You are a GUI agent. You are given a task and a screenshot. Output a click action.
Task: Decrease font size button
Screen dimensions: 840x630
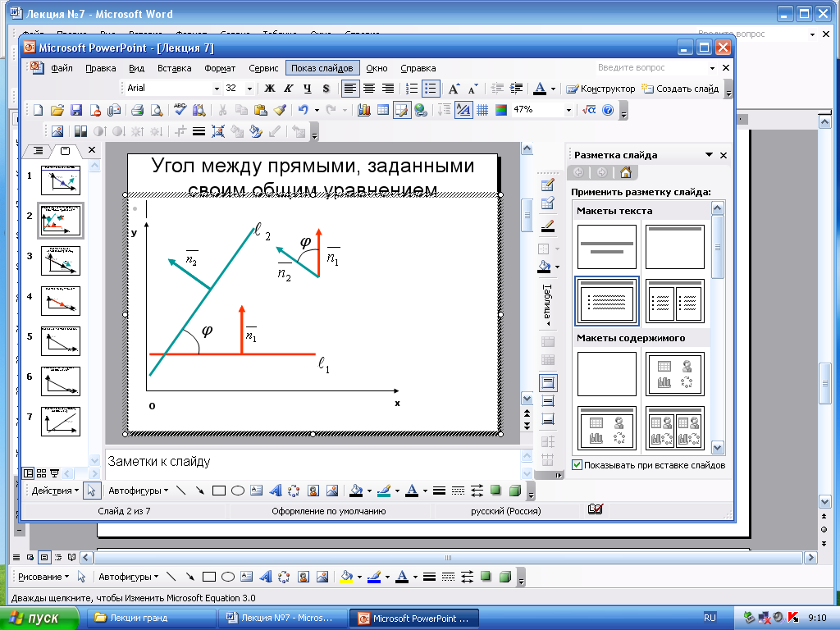pyautogui.click(x=472, y=89)
